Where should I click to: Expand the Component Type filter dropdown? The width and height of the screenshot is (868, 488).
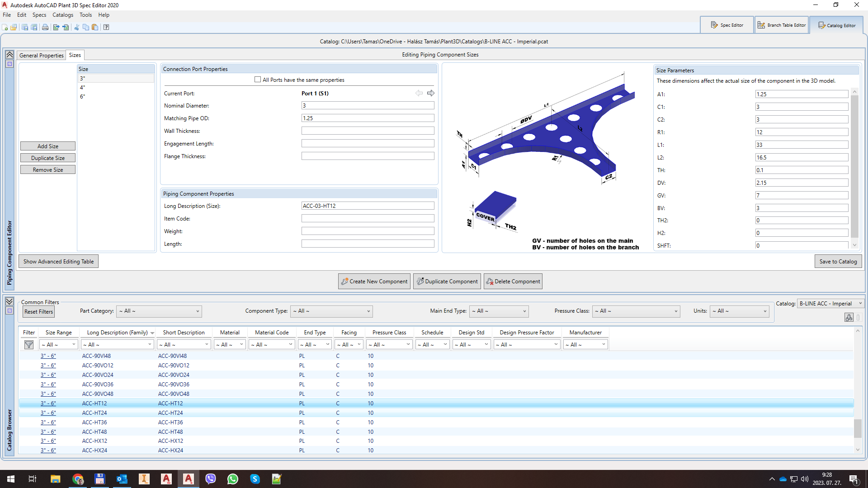331,311
